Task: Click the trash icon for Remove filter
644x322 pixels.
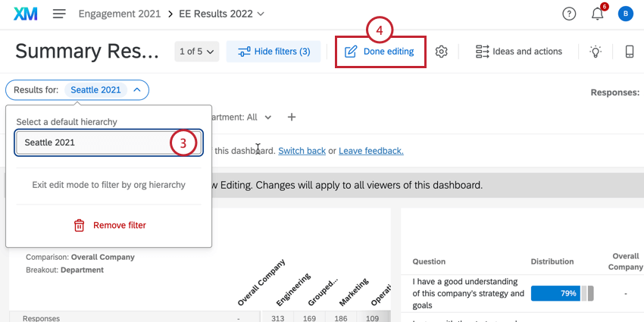Action: click(80, 226)
